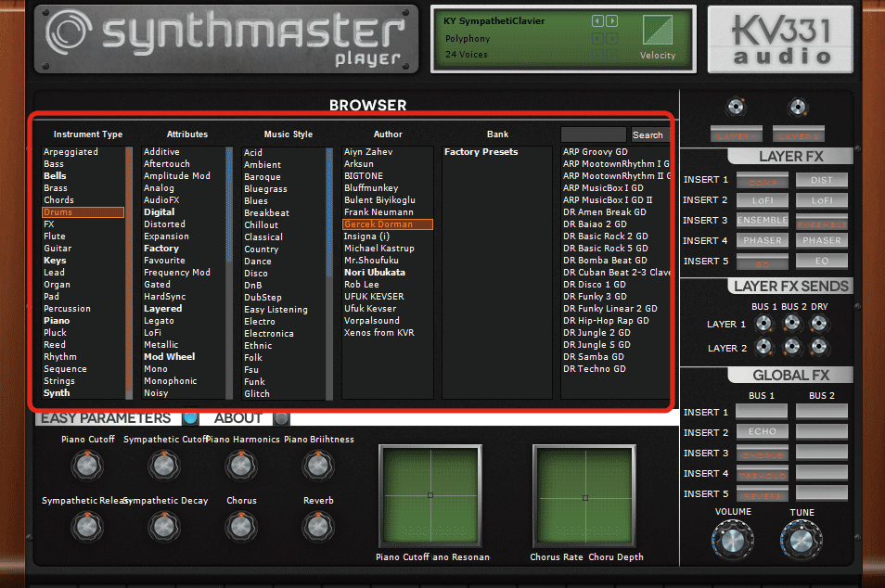The image size is (885, 588).
Task: Enable the DIST insert effect
Action: pyautogui.click(x=822, y=181)
